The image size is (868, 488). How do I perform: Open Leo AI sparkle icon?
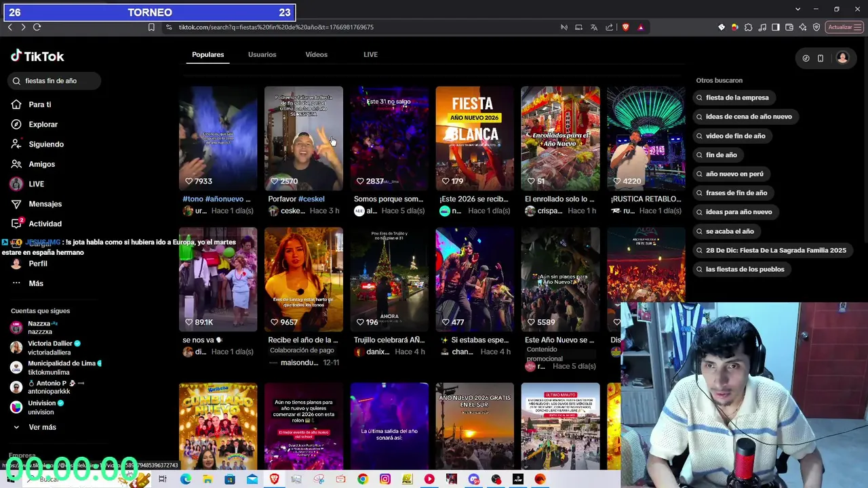pyautogui.click(x=803, y=27)
